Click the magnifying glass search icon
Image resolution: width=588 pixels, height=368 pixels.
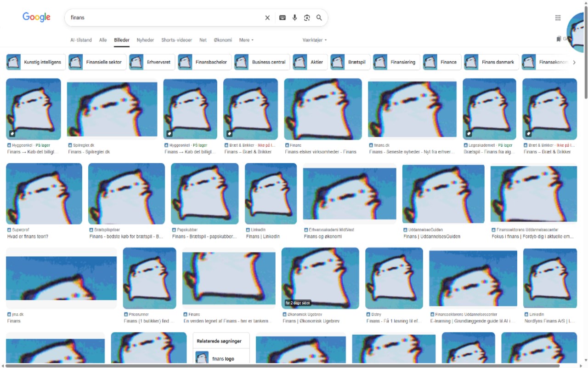(x=319, y=17)
